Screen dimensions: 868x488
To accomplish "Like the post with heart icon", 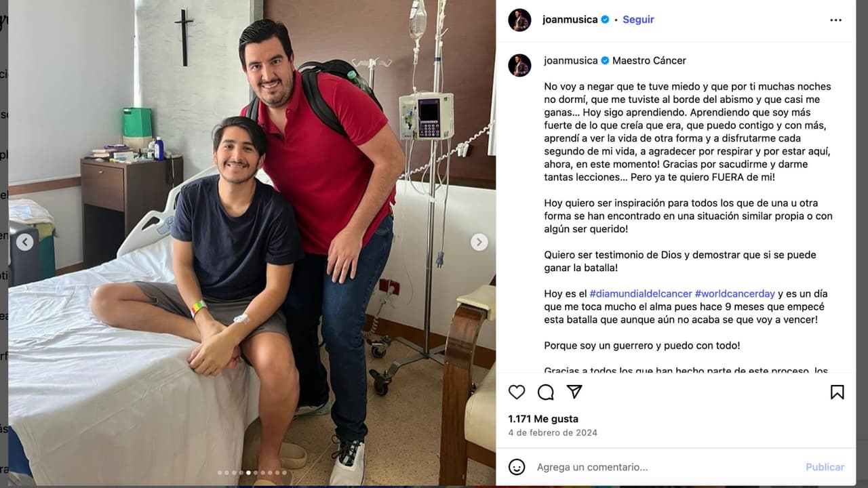I will (517, 392).
